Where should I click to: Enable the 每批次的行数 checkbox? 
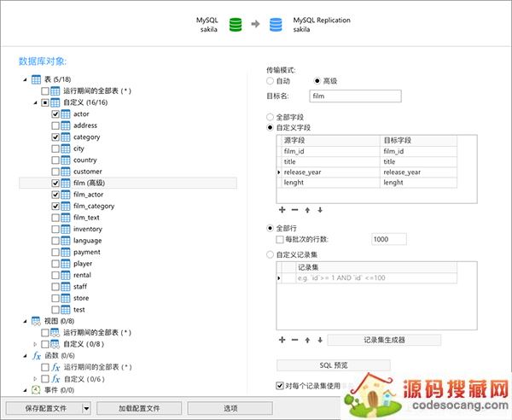(x=280, y=240)
